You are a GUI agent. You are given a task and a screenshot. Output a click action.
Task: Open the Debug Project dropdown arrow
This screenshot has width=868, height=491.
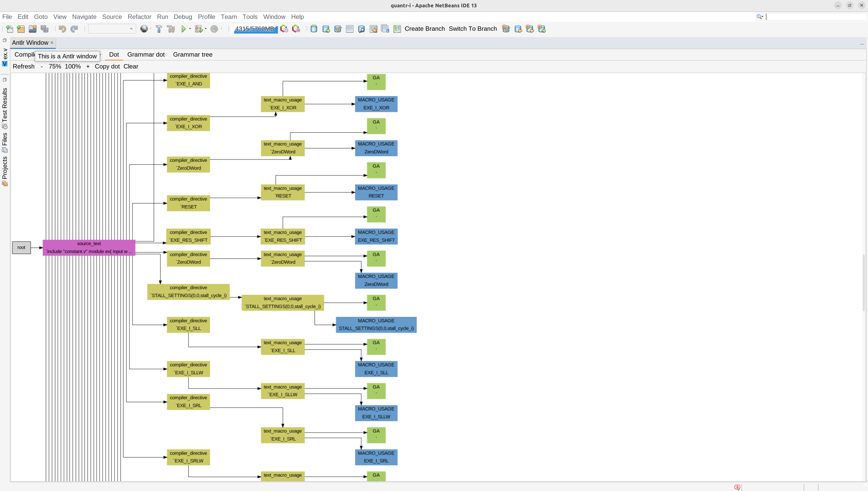pyautogui.click(x=206, y=29)
